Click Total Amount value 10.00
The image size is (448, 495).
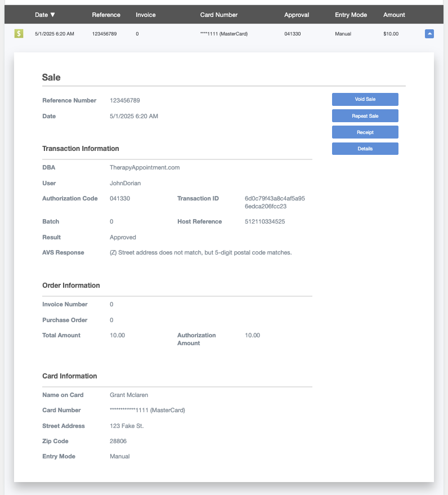(118, 335)
